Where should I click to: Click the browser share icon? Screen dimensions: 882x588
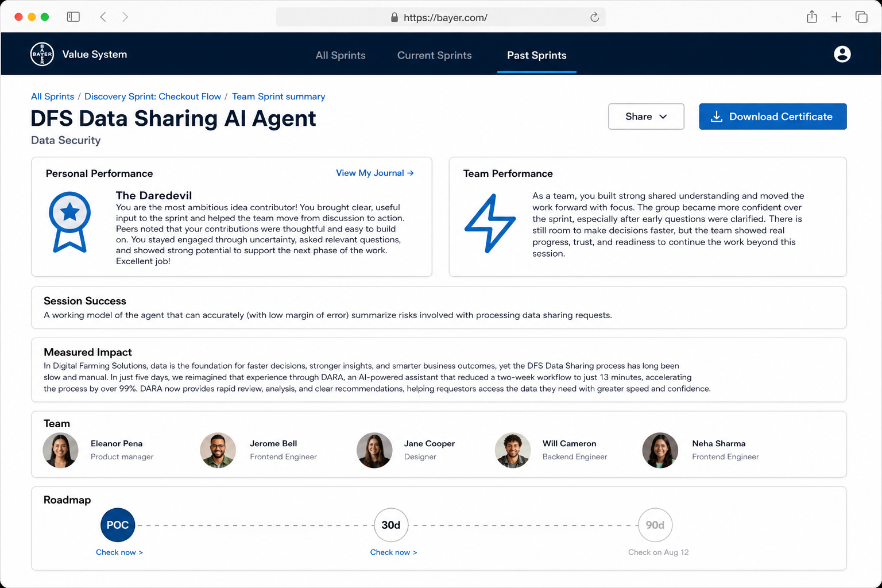pyautogui.click(x=812, y=17)
